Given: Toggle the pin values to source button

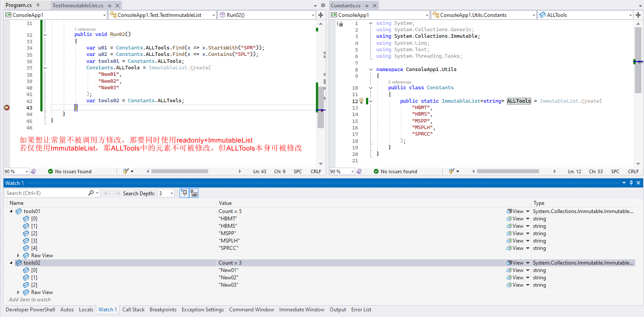Looking at the screenshot, I should click(x=184, y=193).
